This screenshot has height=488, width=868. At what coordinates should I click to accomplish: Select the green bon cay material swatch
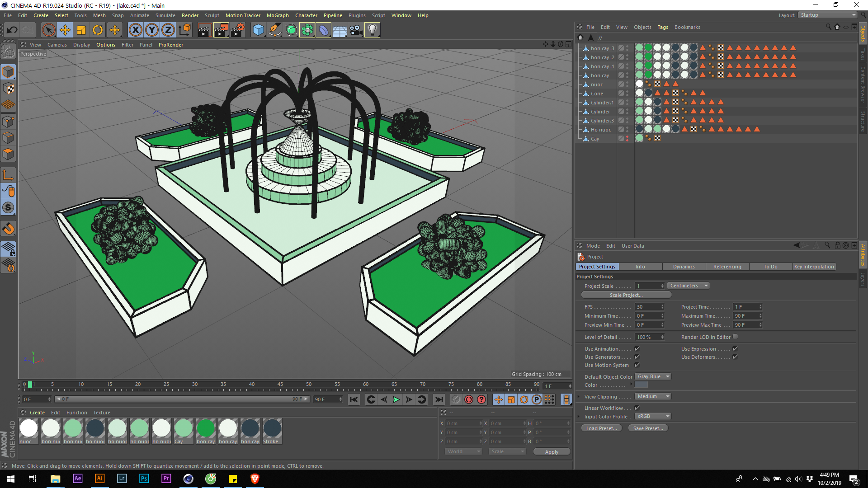click(206, 428)
